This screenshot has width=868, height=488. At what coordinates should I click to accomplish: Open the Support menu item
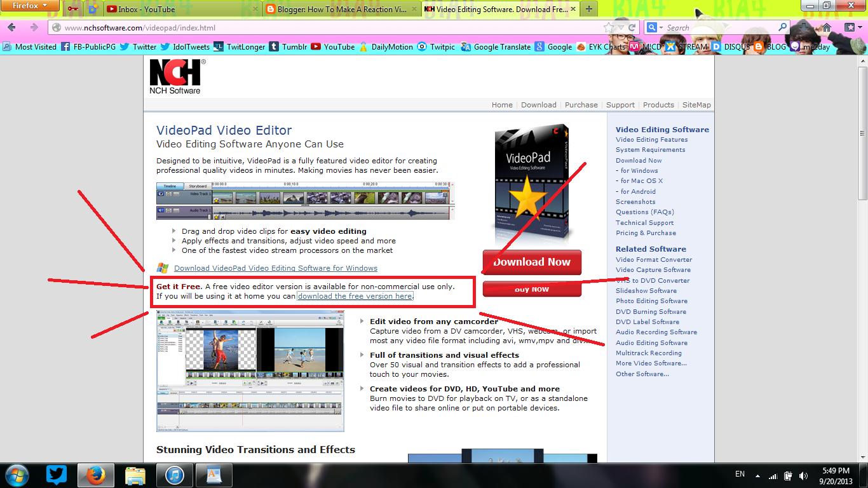(x=620, y=105)
